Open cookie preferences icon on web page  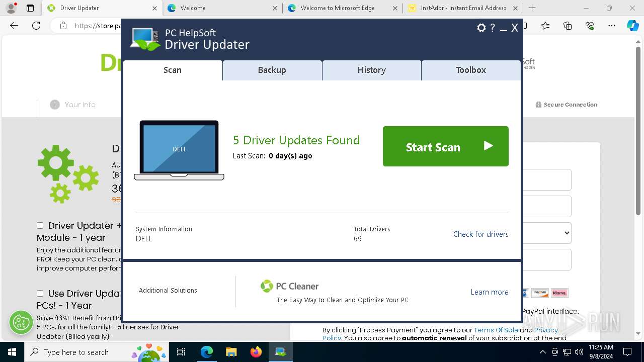pos(21,322)
